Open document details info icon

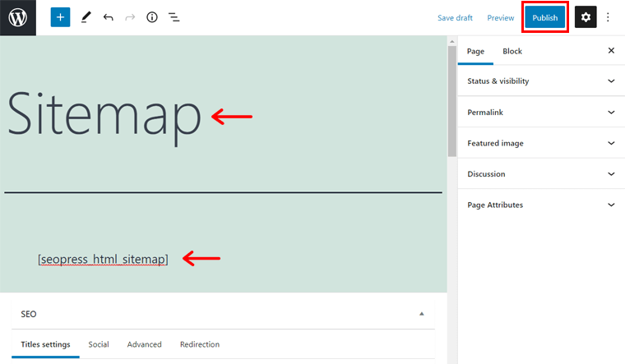tap(152, 17)
